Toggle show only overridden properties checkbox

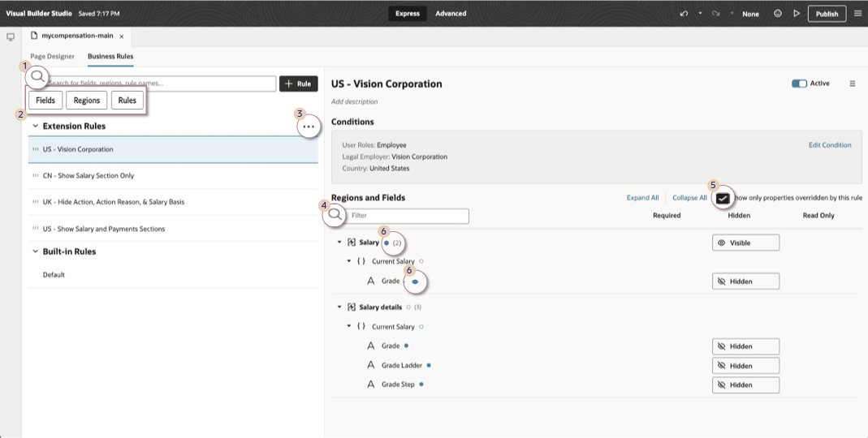(723, 198)
